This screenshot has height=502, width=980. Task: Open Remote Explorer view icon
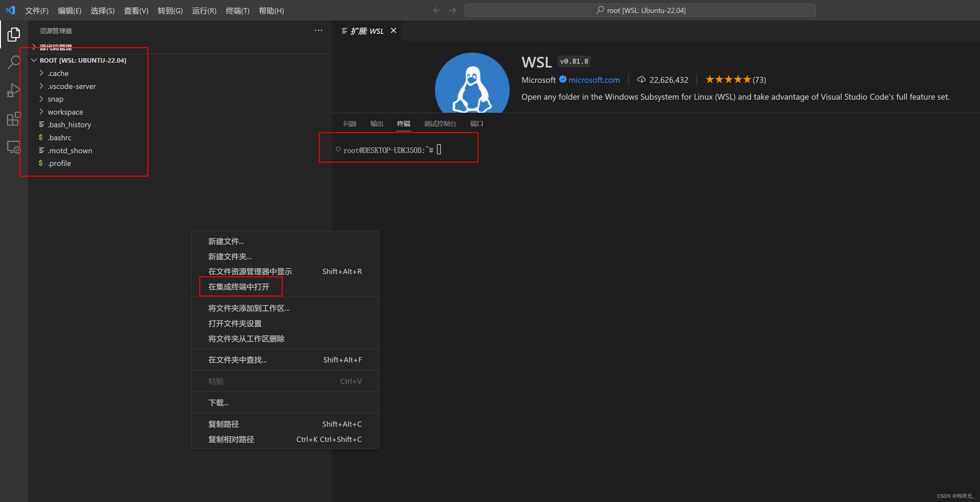click(x=14, y=147)
